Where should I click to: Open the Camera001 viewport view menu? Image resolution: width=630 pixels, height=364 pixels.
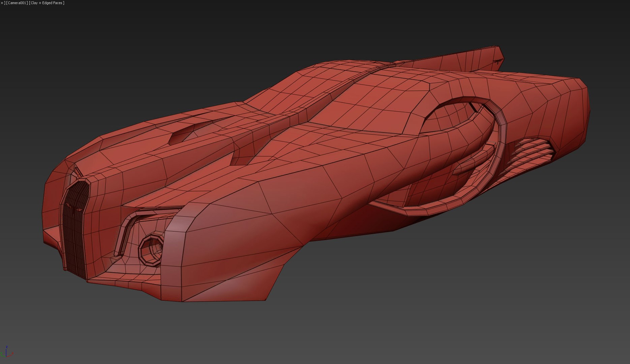(x=17, y=3)
